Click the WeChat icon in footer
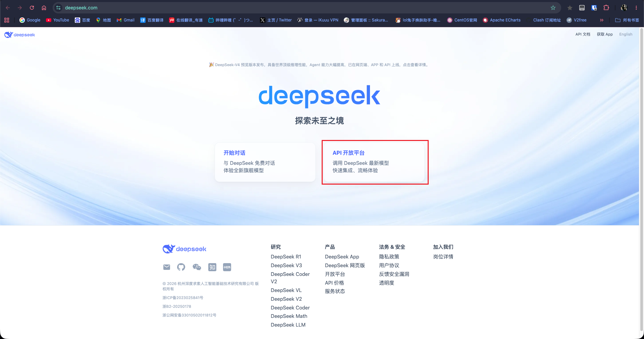Image resolution: width=644 pixels, height=339 pixels. (197, 267)
